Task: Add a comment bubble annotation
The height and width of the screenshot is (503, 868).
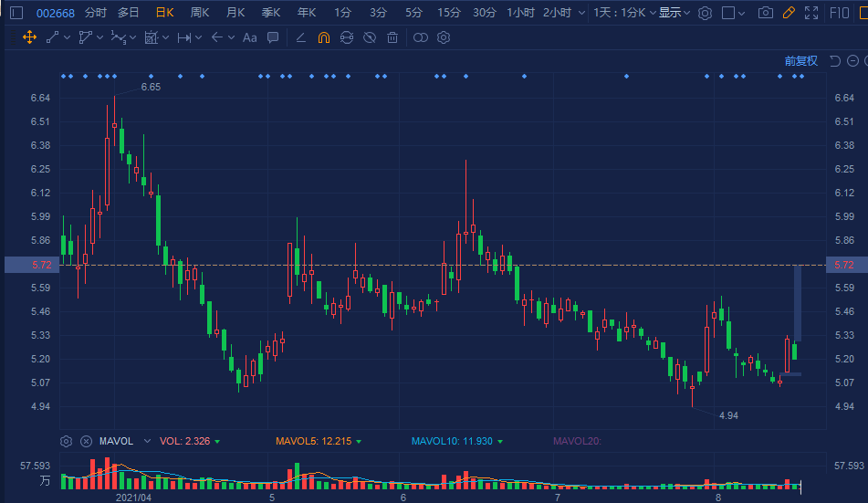Action: tap(272, 37)
